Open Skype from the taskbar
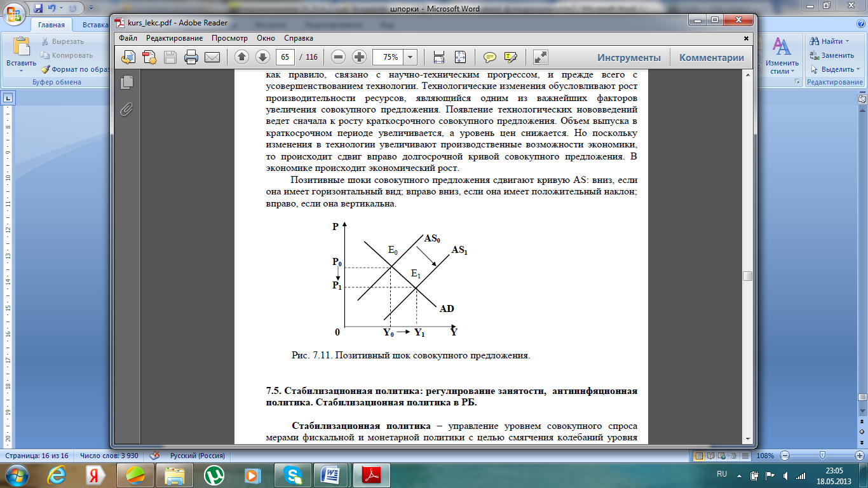The height and width of the screenshot is (488, 868). (292, 475)
